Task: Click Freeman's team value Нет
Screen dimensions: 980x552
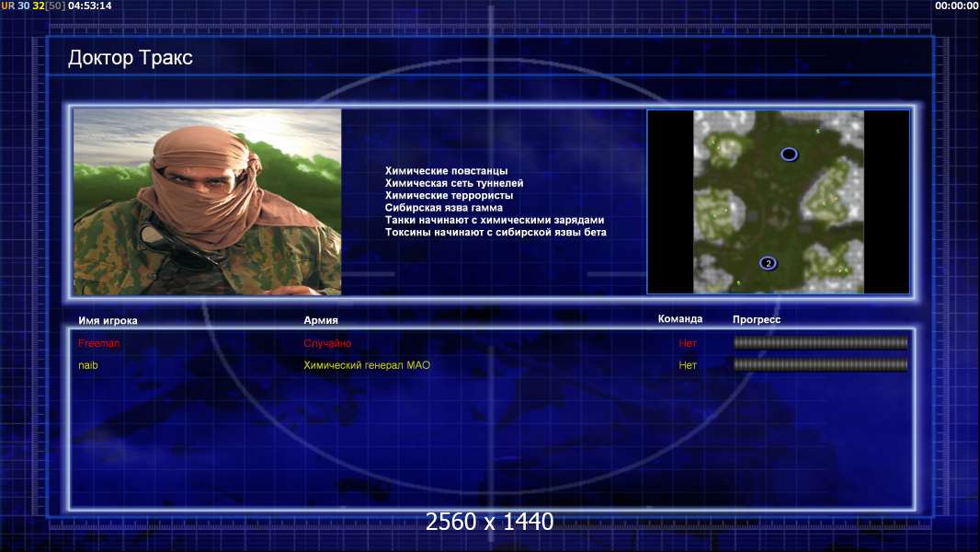Action: (x=688, y=343)
